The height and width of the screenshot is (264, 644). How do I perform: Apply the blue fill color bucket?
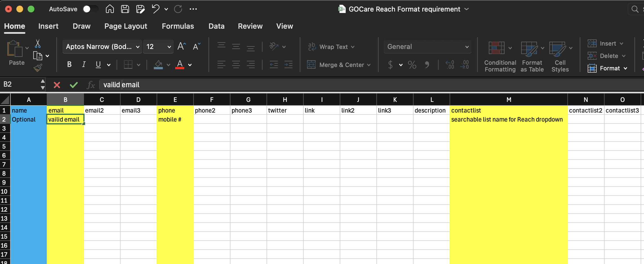[158, 65]
